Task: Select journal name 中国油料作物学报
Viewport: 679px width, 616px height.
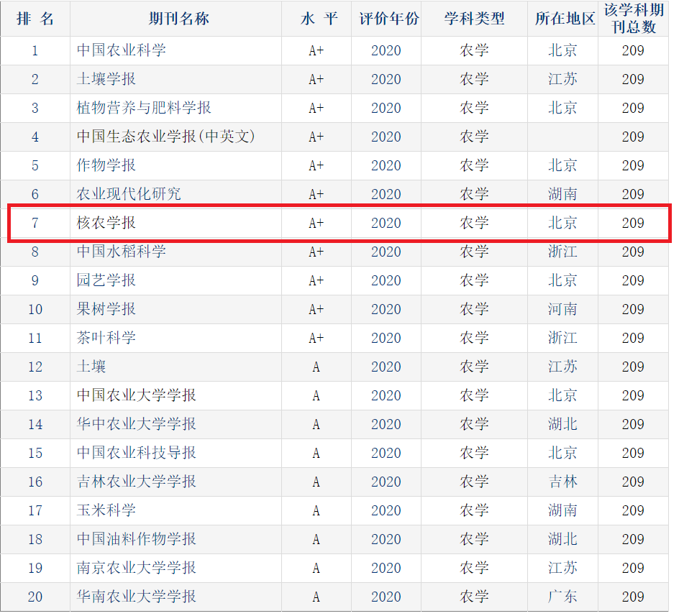Action: (x=137, y=539)
